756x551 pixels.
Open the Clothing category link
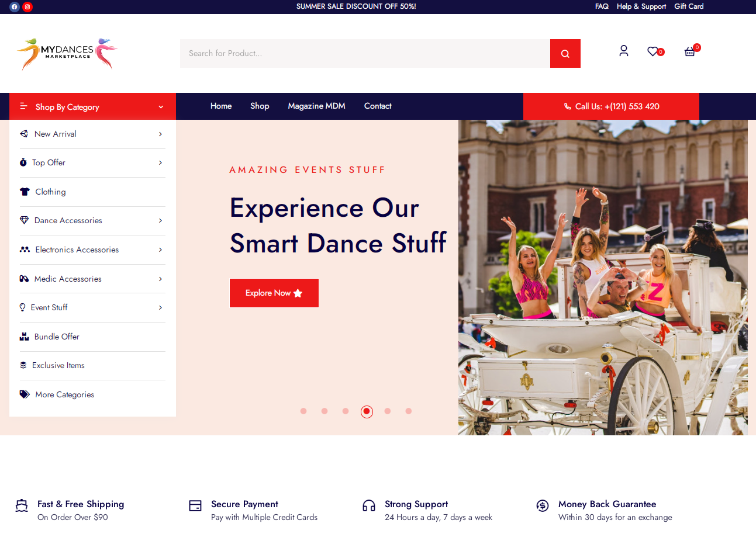[50, 192]
